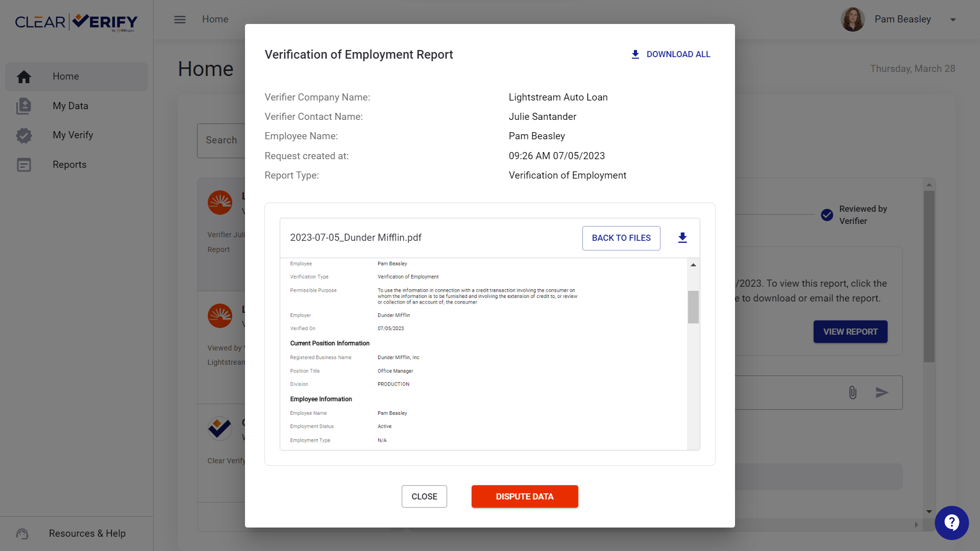Click the Employee Name value in dialog summary
Screen dimensions: 980x551
pyautogui.click(x=536, y=136)
